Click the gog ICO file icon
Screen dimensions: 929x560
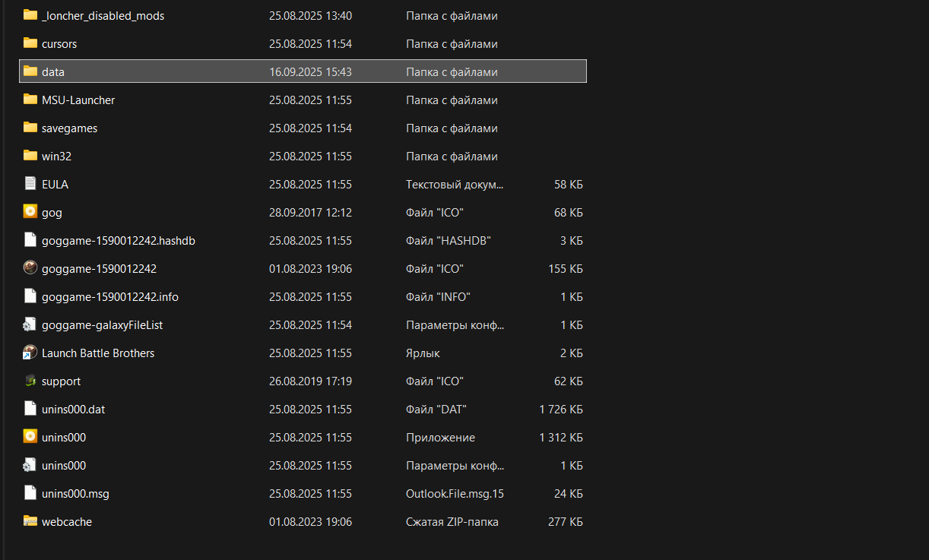click(30, 212)
